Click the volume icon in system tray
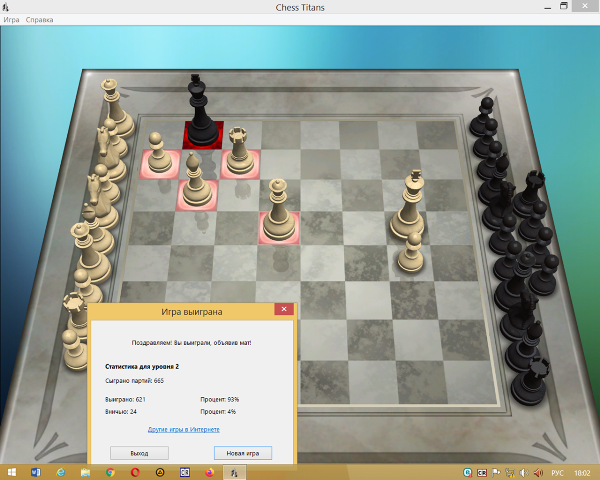Viewport: 600px width, 480px height. coord(540,471)
